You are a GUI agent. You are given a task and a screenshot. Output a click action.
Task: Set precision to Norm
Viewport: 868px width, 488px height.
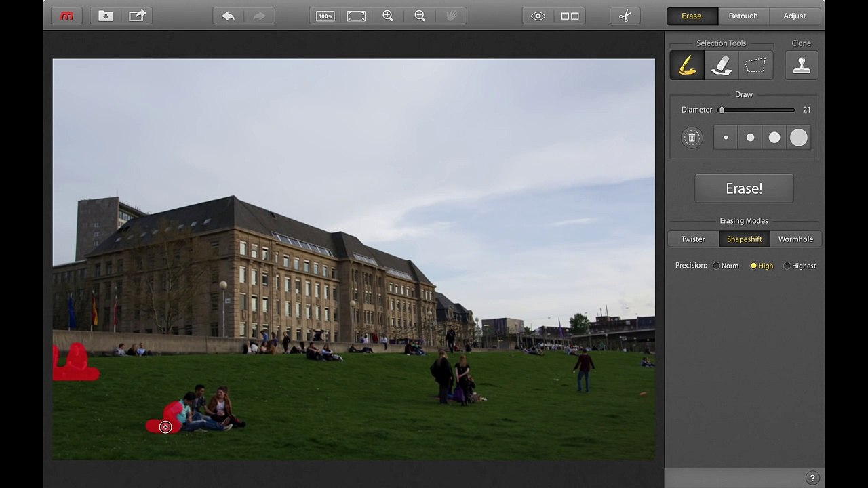(726, 266)
